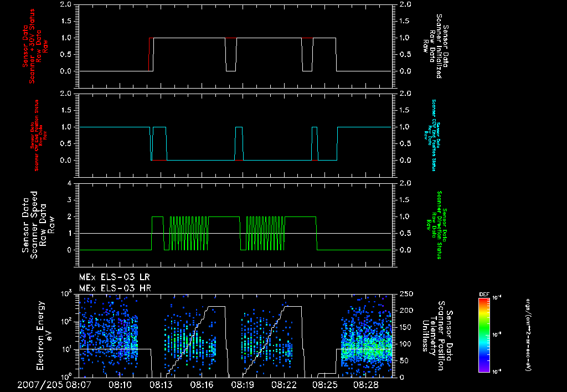The image size is (567, 392).
Task: Click the 2007/205 08:07 start time label
Action: (54, 385)
